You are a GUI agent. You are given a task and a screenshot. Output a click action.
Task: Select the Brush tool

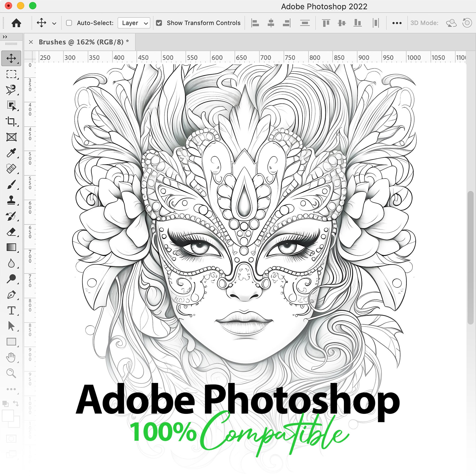click(x=11, y=184)
